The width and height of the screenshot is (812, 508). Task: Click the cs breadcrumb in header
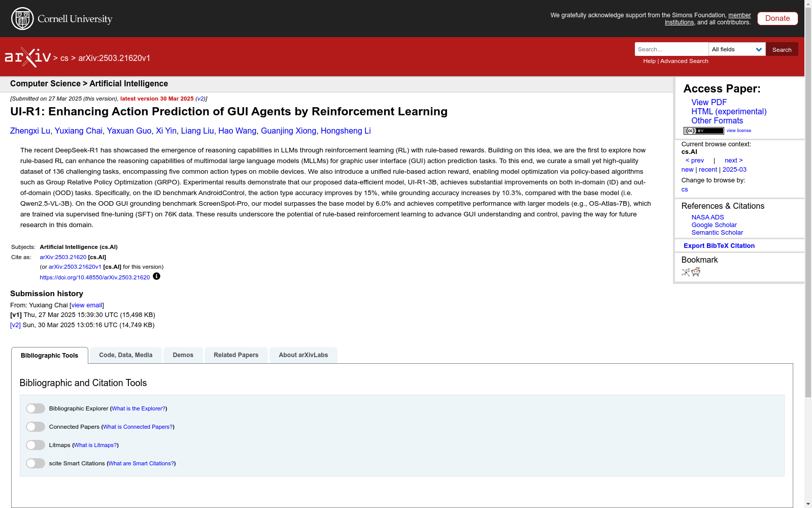[64, 58]
